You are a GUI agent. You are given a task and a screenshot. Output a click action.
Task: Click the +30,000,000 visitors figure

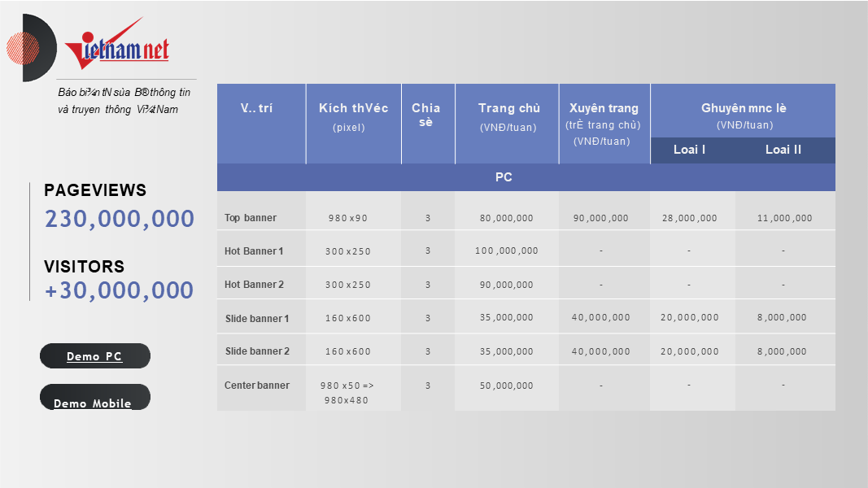click(120, 290)
